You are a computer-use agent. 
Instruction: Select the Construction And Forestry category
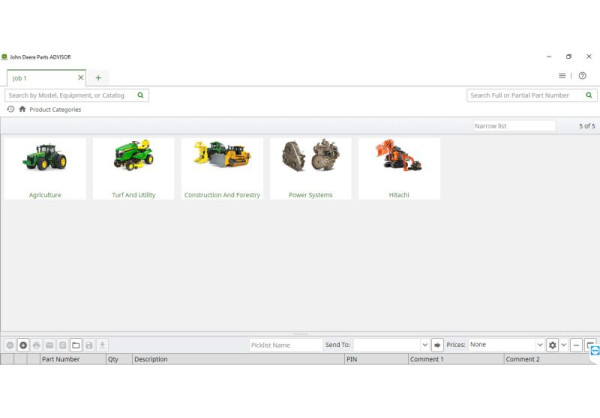click(x=222, y=169)
